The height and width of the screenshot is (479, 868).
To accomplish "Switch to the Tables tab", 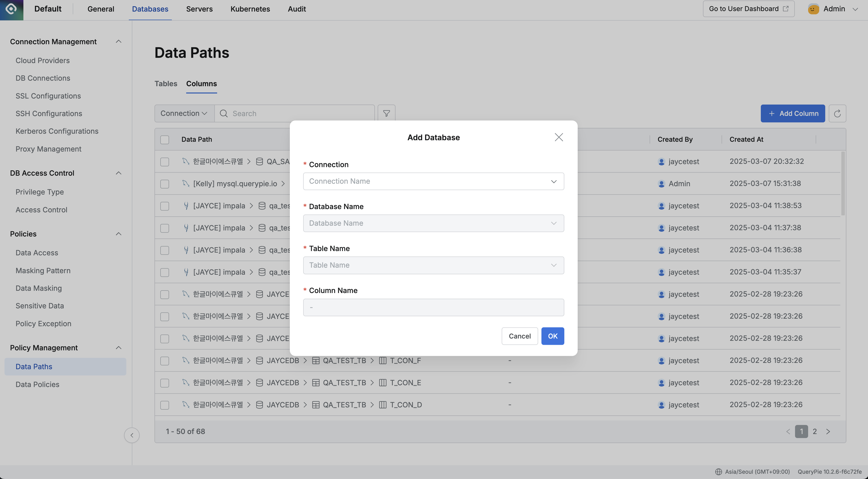I will coord(166,84).
